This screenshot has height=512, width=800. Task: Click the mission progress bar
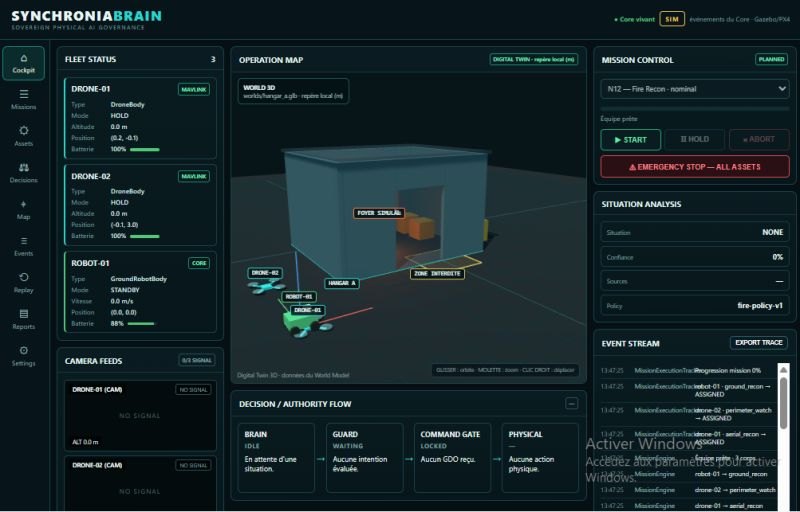click(x=695, y=109)
